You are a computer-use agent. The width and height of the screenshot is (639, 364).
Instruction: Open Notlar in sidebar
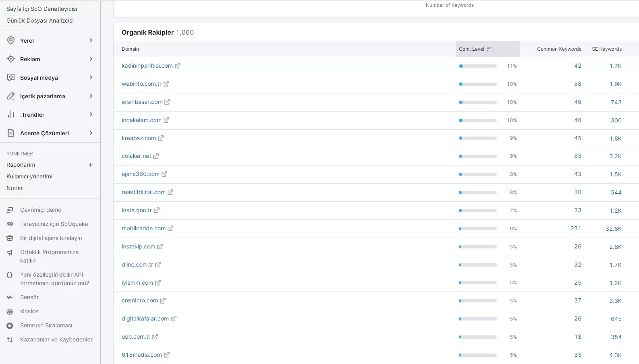pyautogui.click(x=15, y=188)
